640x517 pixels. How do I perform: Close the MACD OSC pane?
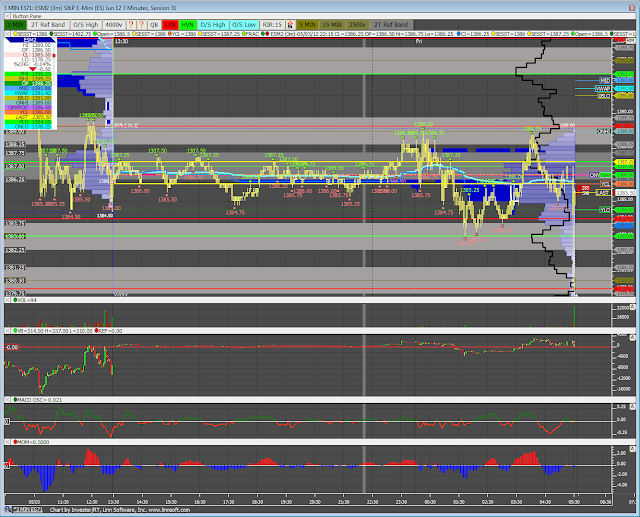point(7,400)
